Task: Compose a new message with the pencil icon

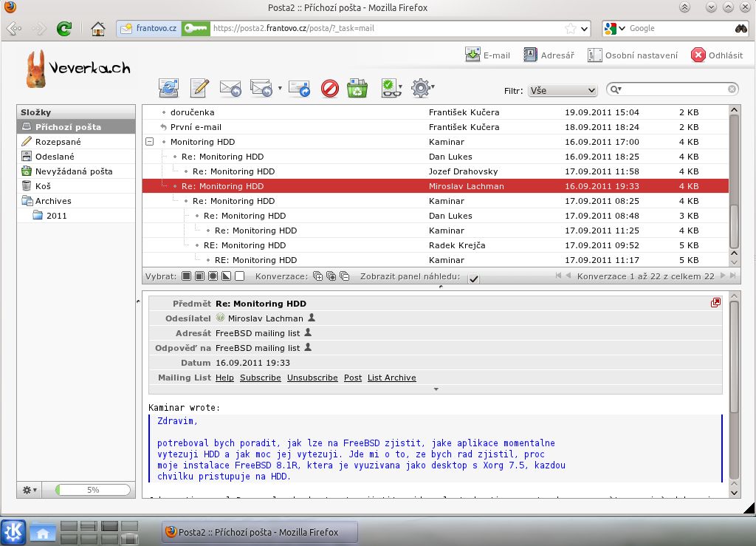Action: [199, 89]
